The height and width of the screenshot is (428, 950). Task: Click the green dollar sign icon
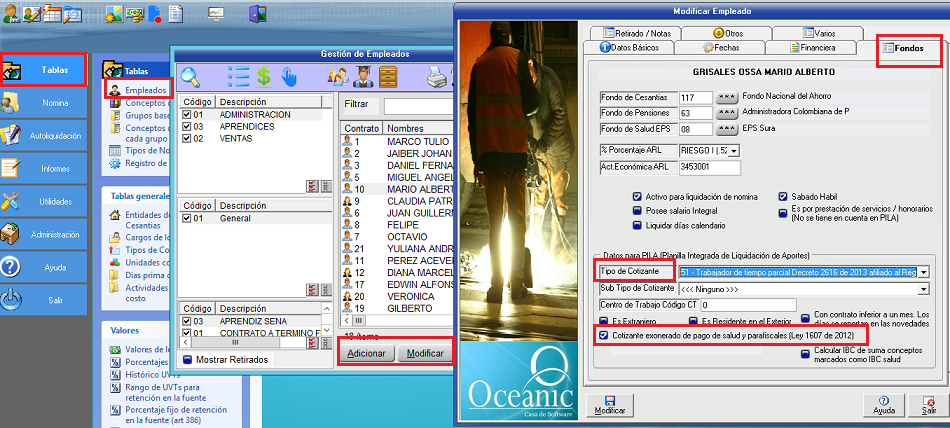[264, 76]
